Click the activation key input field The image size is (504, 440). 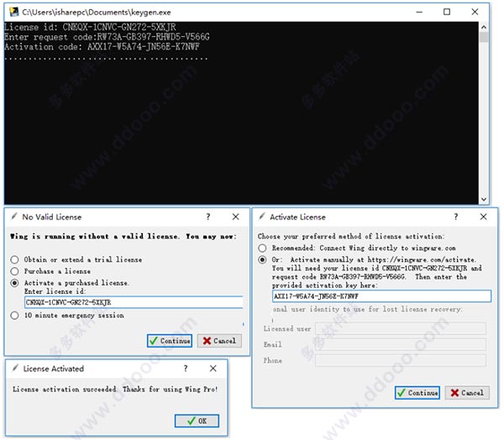(381, 296)
